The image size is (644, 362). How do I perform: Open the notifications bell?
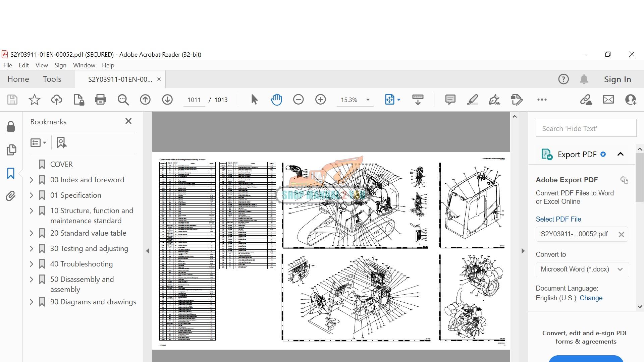[584, 79]
